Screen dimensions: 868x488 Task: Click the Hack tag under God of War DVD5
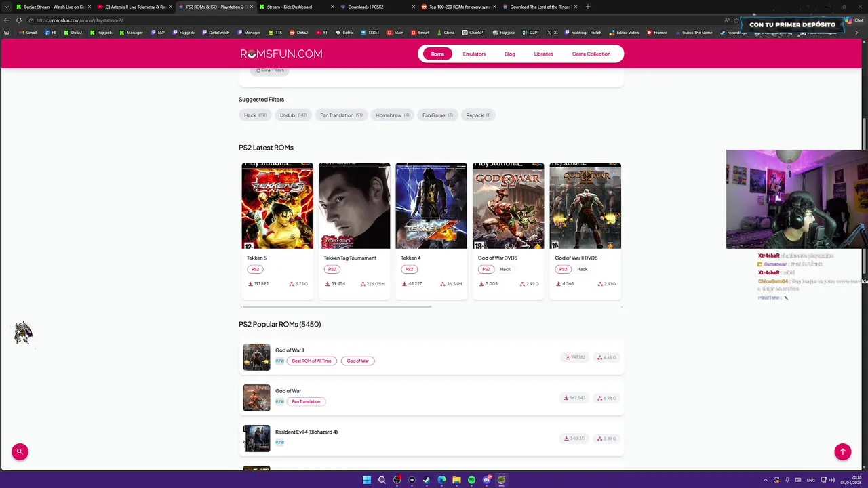(505, 270)
